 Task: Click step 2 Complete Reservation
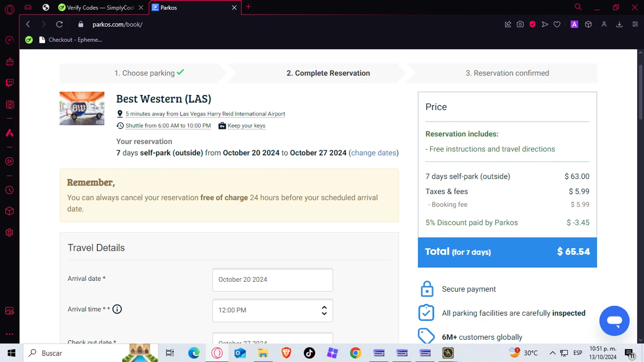click(x=328, y=73)
